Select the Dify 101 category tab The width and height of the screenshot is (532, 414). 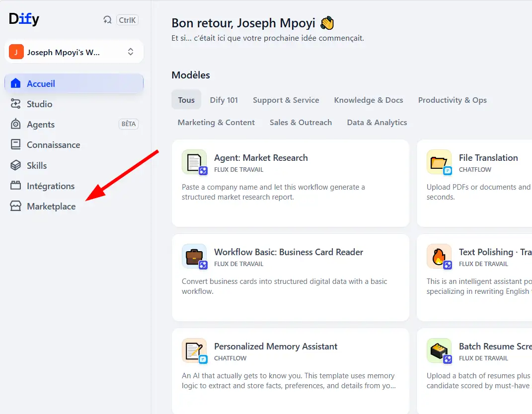(x=224, y=100)
